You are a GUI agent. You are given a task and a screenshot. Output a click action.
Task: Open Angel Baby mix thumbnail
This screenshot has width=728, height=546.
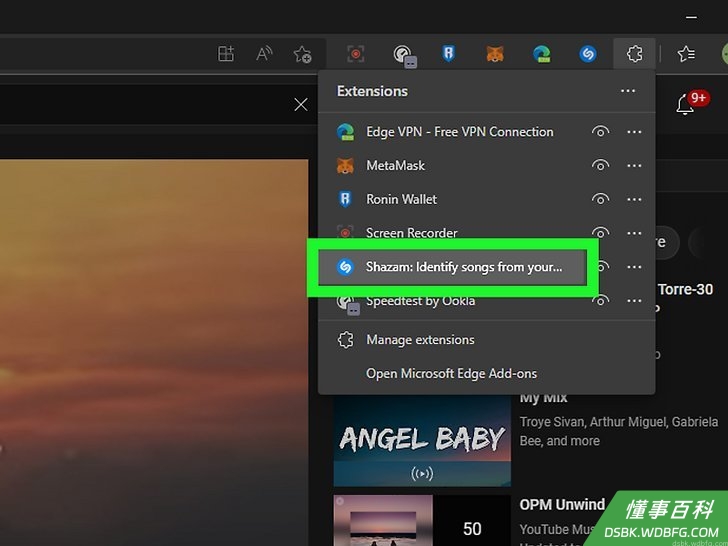(422, 440)
